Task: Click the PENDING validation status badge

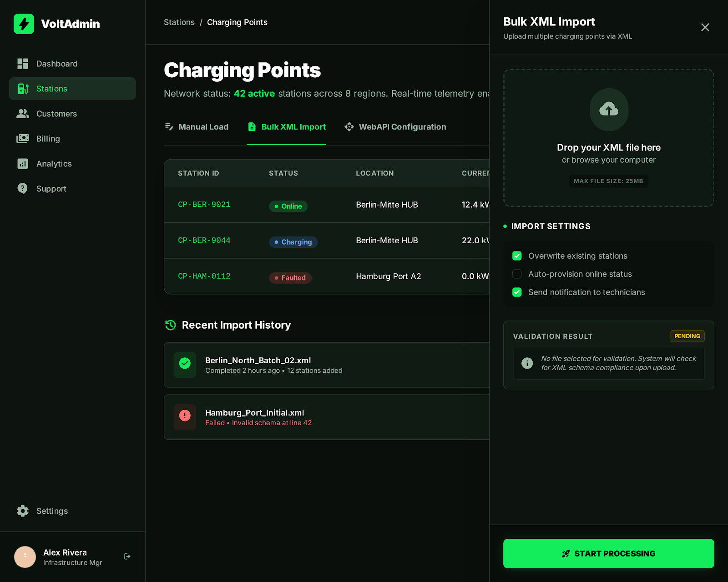Action: pyautogui.click(x=687, y=336)
